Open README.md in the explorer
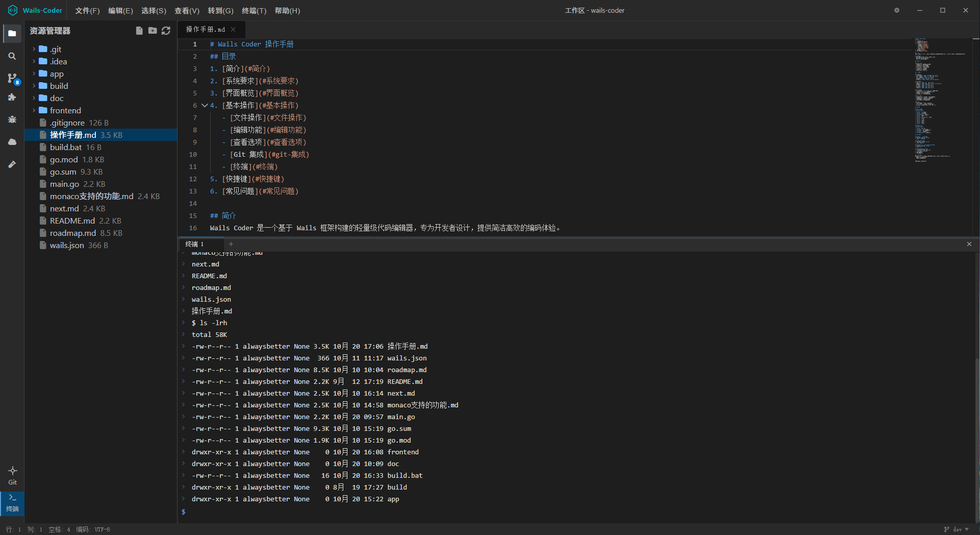Image resolution: width=980 pixels, height=535 pixels. tap(100, 221)
